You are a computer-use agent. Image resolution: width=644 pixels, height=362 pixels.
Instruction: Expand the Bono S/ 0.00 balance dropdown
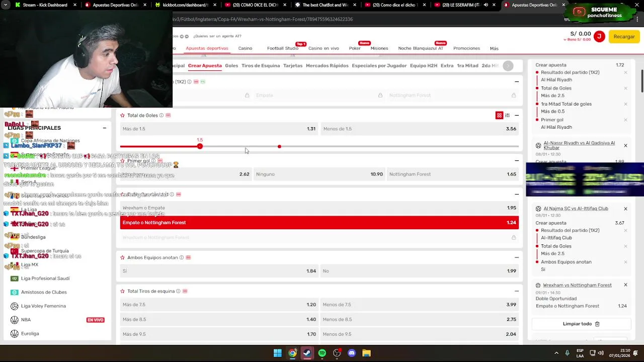577,40
